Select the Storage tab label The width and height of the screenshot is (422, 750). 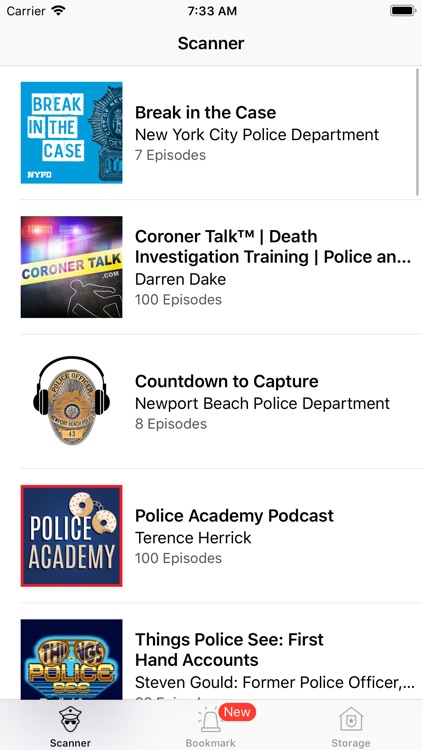point(351,743)
